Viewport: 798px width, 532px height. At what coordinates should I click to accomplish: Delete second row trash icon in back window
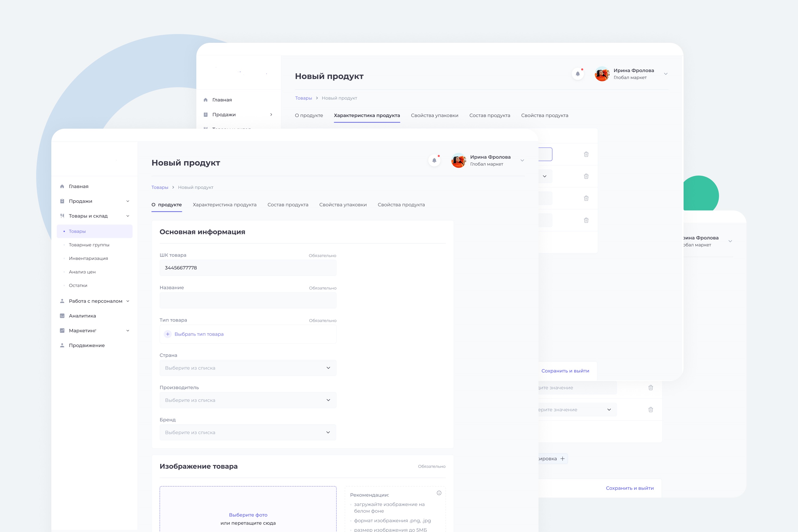(x=586, y=176)
